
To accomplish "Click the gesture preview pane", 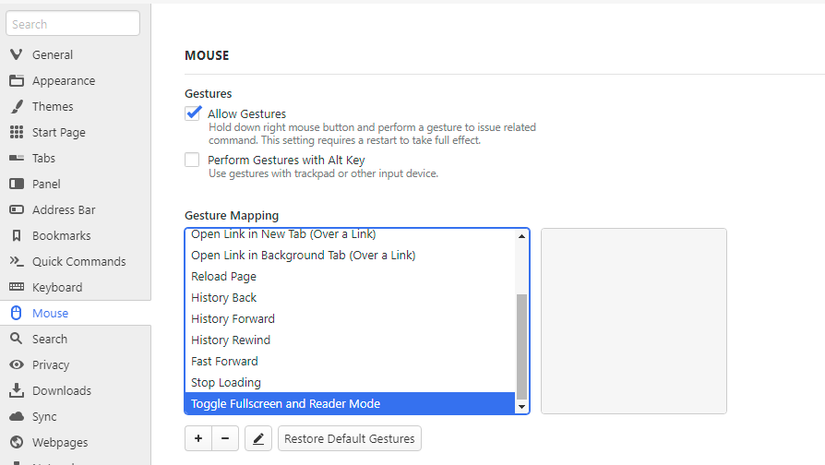I will click(633, 321).
